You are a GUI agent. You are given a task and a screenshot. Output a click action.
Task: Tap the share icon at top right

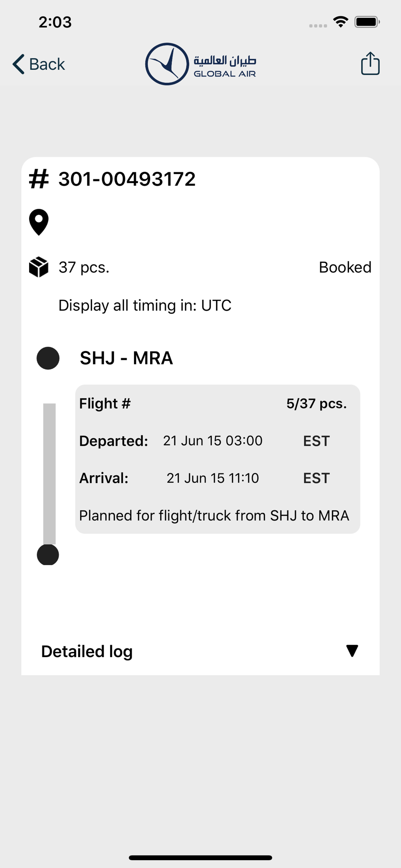(370, 63)
